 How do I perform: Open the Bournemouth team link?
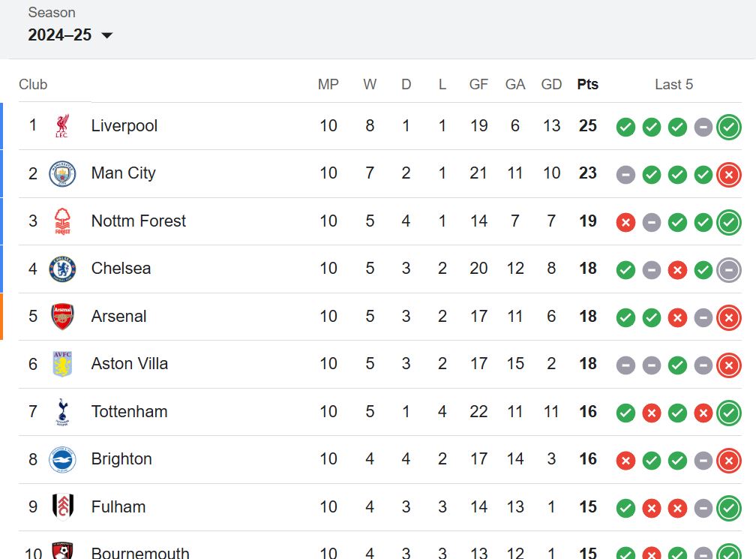[140, 553]
